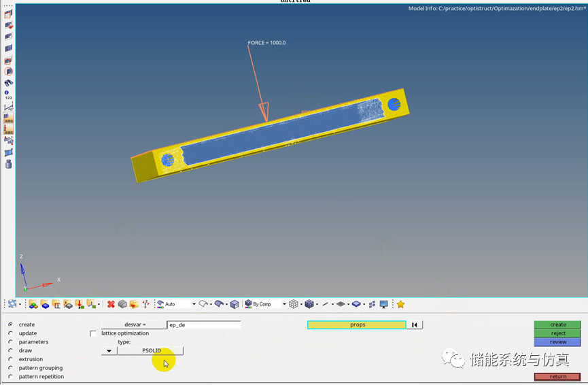Open the Materials collector icon
The image size is (588, 385).
click(x=56, y=304)
